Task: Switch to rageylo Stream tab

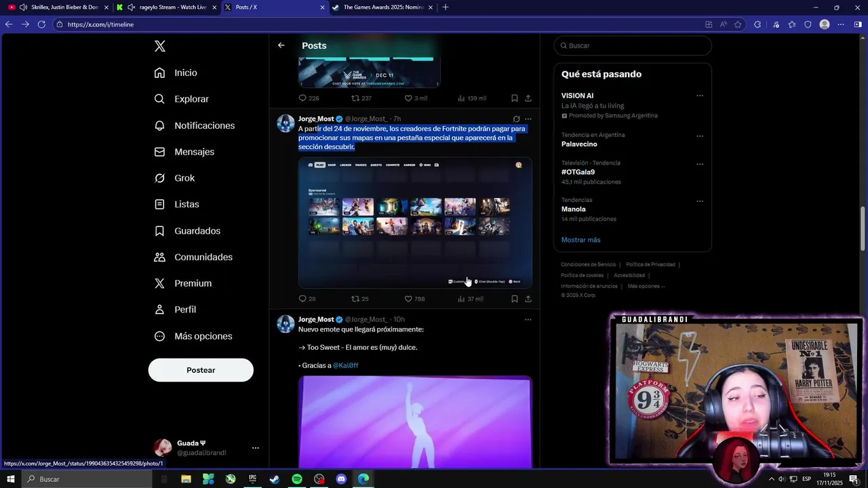Action: point(166,7)
